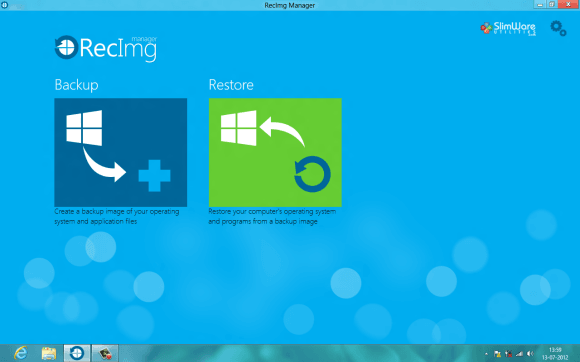The width and height of the screenshot is (580, 362).
Task: Click the SlimWare Utilities logo
Action: (508, 28)
